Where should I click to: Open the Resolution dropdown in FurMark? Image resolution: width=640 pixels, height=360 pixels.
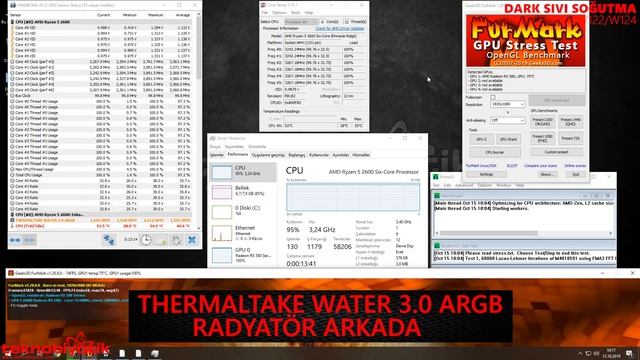(x=507, y=104)
